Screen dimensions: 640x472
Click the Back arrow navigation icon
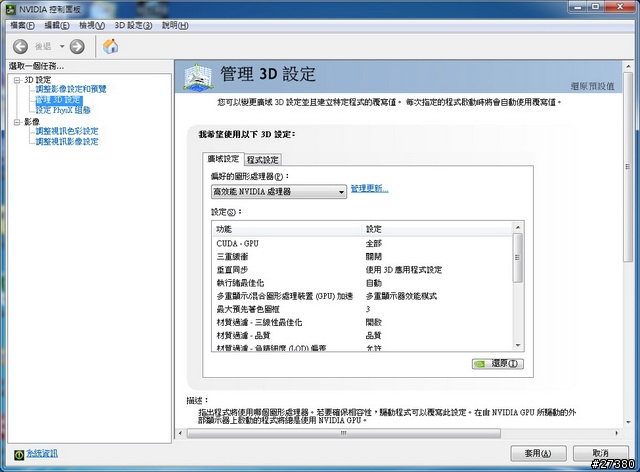coord(20,47)
